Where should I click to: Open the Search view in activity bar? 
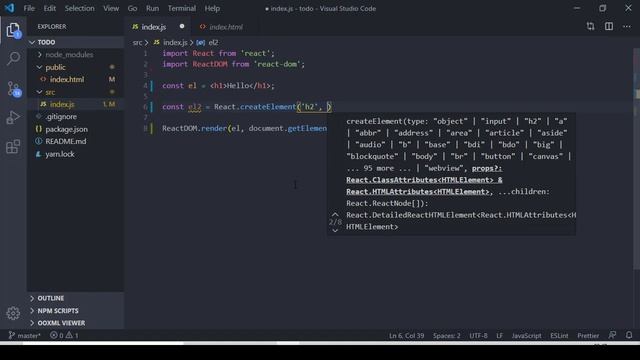[x=13, y=59]
